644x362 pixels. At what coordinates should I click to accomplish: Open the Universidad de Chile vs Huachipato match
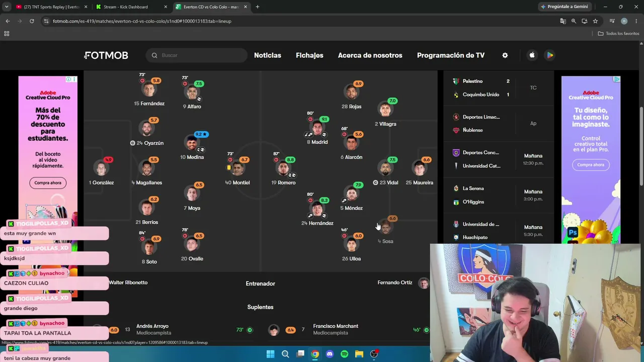click(498, 231)
